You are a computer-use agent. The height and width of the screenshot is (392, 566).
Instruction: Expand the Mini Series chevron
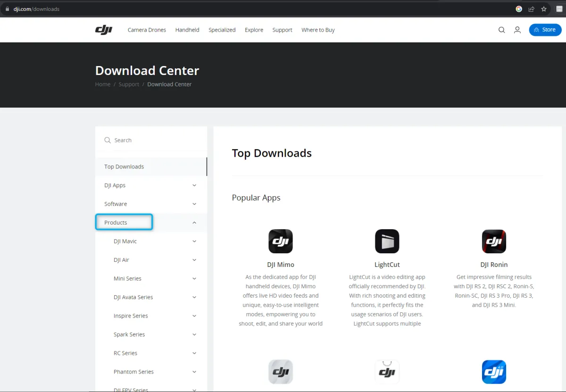(194, 278)
